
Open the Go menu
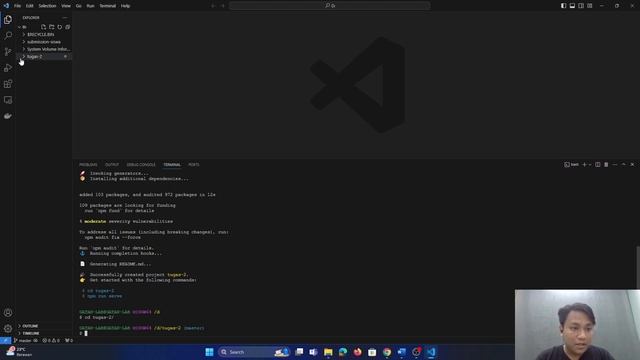[x=78, y=6]
